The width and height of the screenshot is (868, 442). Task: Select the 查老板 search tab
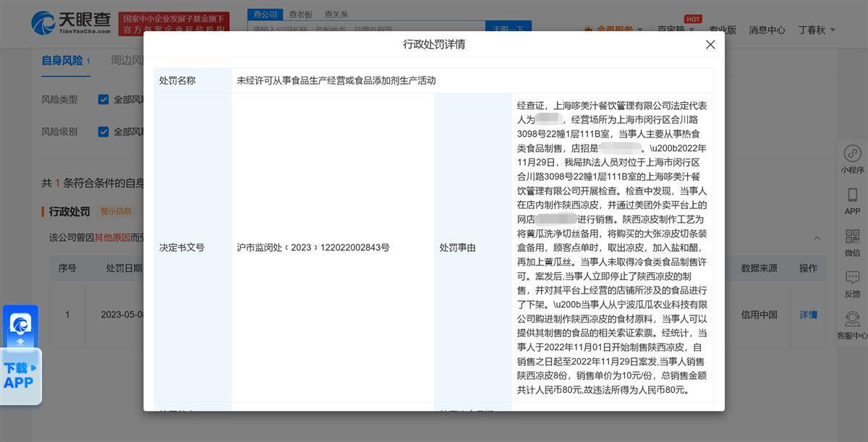pos(300,14)
